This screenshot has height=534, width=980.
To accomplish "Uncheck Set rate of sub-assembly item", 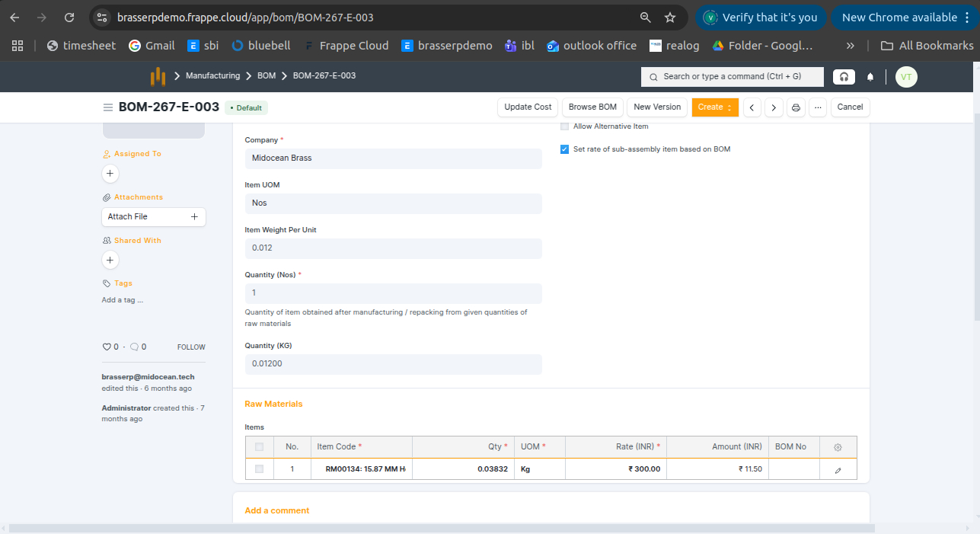I will click(x=564, y=149).
